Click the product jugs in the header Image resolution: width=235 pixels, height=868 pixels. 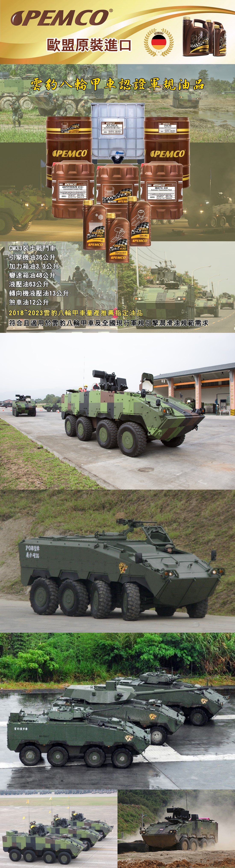(x=204, y=36)
